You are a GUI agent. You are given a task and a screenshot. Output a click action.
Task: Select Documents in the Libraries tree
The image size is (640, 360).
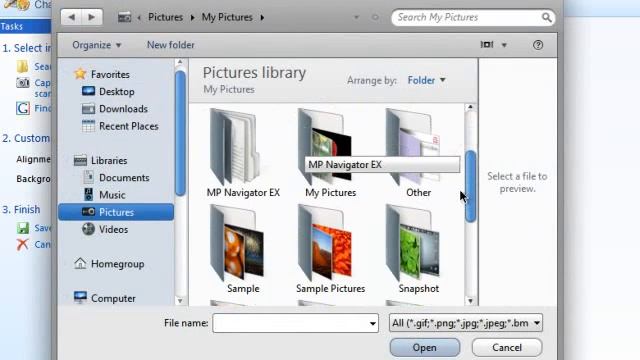(124, 178)
